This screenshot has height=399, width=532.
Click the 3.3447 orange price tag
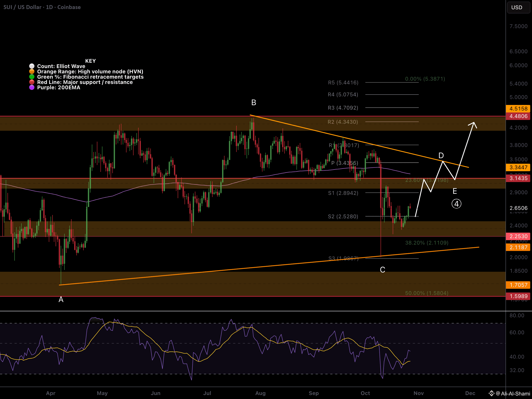click(x=518, y=167)
